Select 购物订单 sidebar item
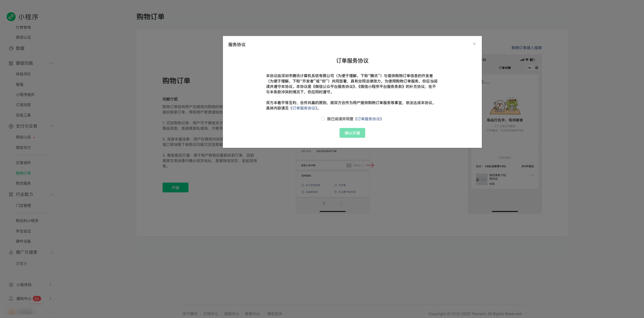Image resolution: width=644 pixels, height=318 pixels. (24, 173)
